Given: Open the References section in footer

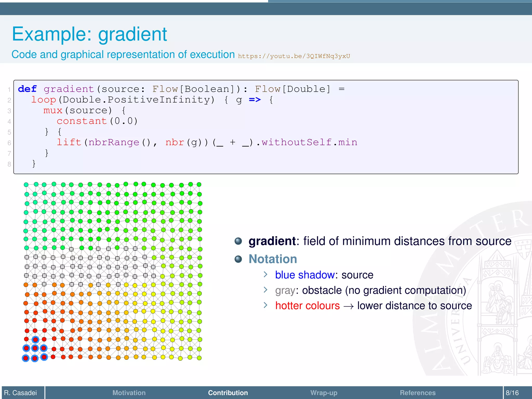Looking at the screenshot, I should point(417,393).
